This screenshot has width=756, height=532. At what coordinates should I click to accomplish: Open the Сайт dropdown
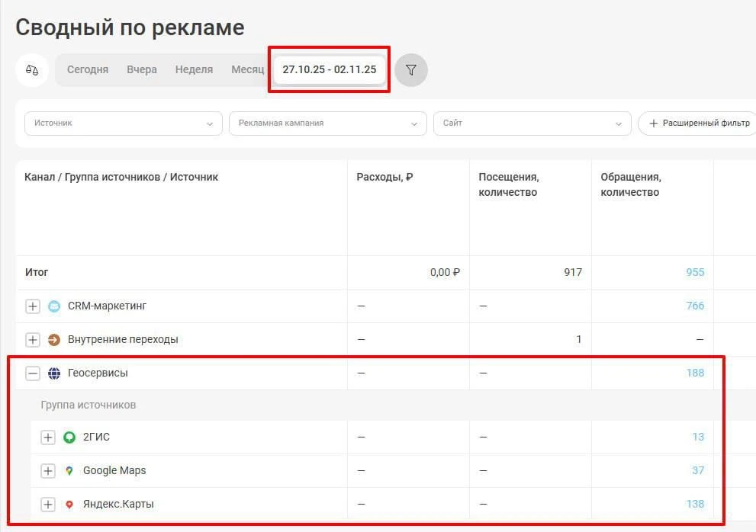[x=532, y=123]
